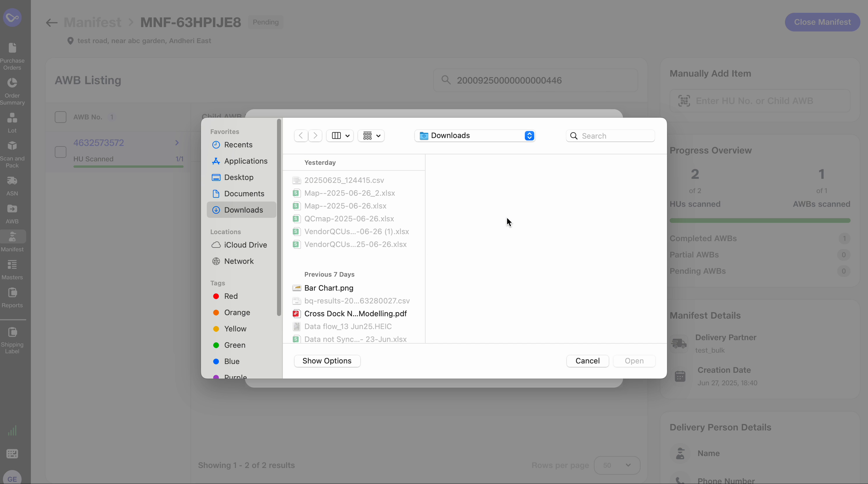Screen dimensions: 868x484
Task: Expand the rows per page dropdown showing 50
Action: pyautogui.click(x=617, y=465)
